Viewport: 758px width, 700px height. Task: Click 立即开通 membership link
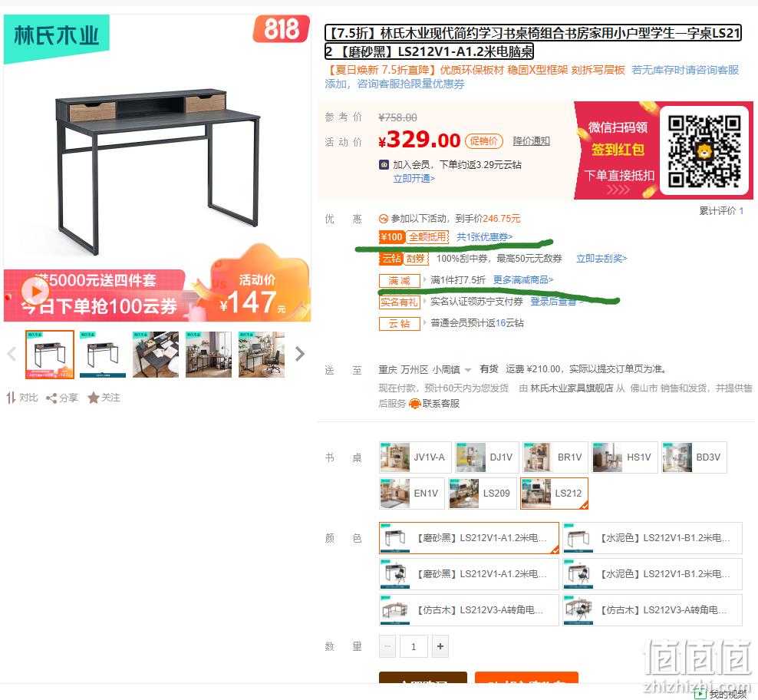click(414, 179)
